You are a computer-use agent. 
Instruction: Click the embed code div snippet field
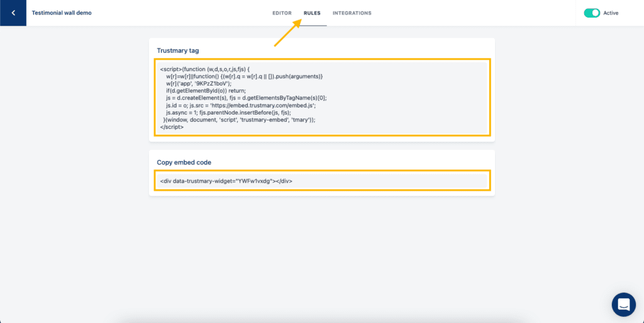[x=323, y=181]
